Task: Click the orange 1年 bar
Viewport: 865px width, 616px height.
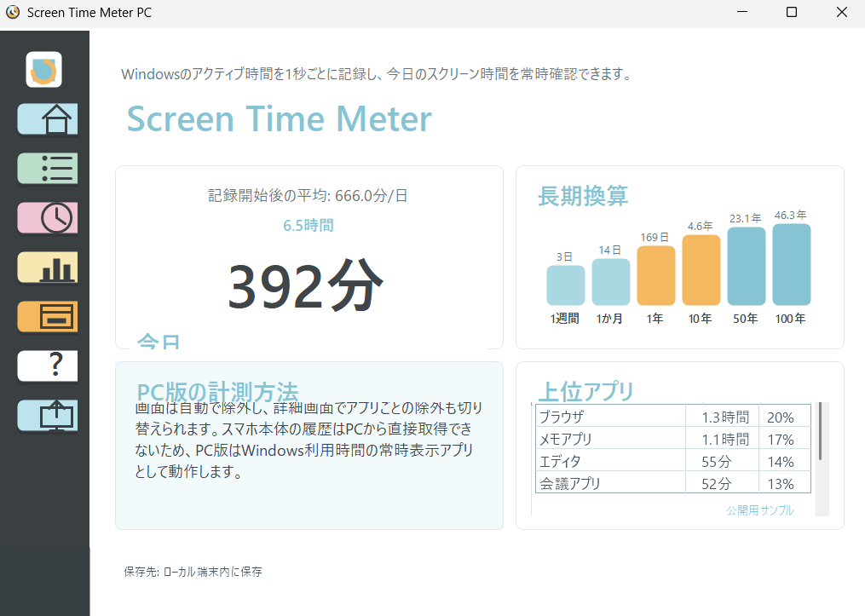Action: [656, 275]
